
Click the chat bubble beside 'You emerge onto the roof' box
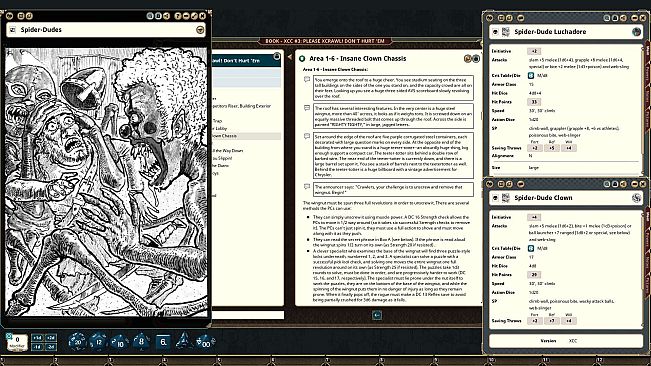coord(307,79)
